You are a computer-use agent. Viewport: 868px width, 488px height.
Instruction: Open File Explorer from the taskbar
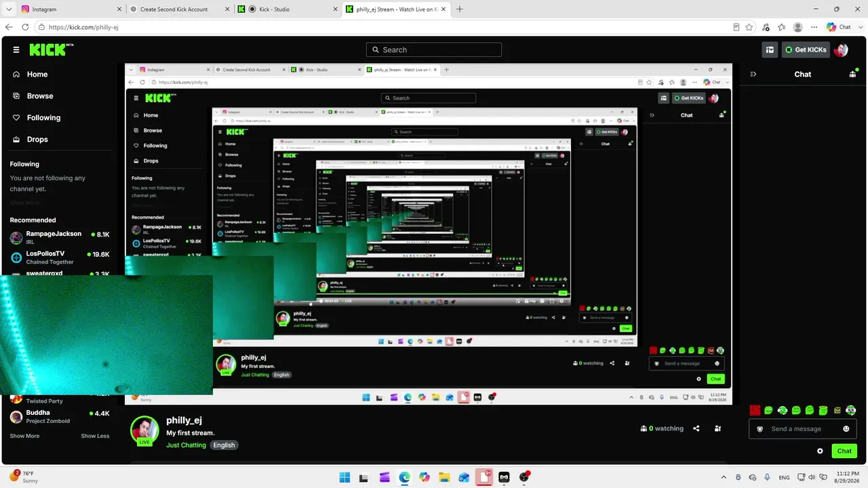[x=443, y=476]
